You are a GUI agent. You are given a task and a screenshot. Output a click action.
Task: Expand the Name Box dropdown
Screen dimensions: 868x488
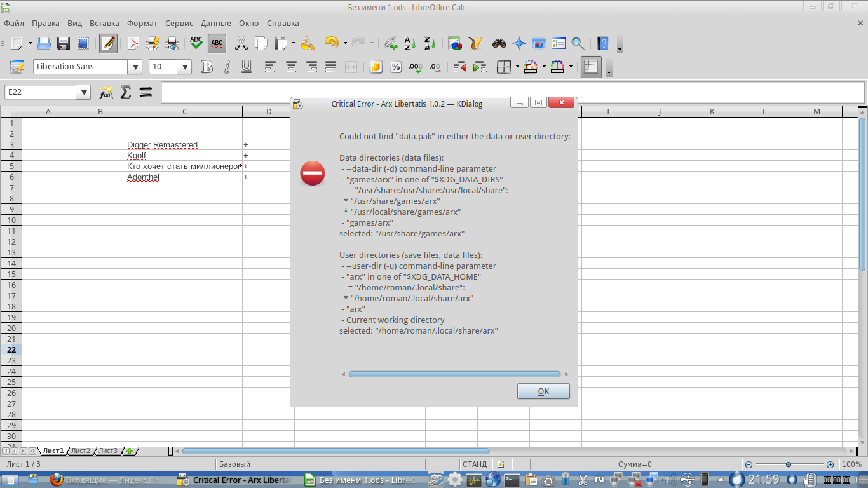(x=83, y=93)
